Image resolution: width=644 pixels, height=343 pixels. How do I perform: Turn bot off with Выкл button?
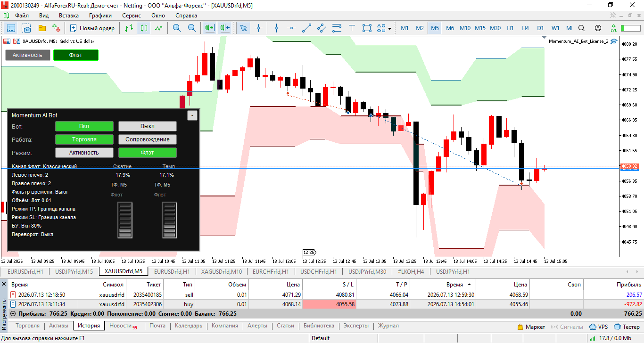pos(147,126)
